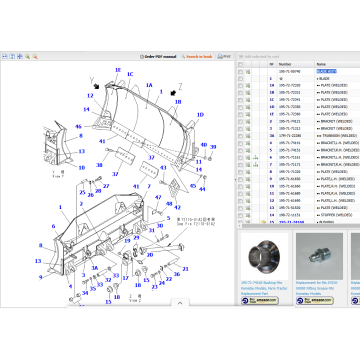Check the box for part 3A TRUNNION row
Image resolution: width=360 pixels, height=360 pixels.
coord(240,136)
